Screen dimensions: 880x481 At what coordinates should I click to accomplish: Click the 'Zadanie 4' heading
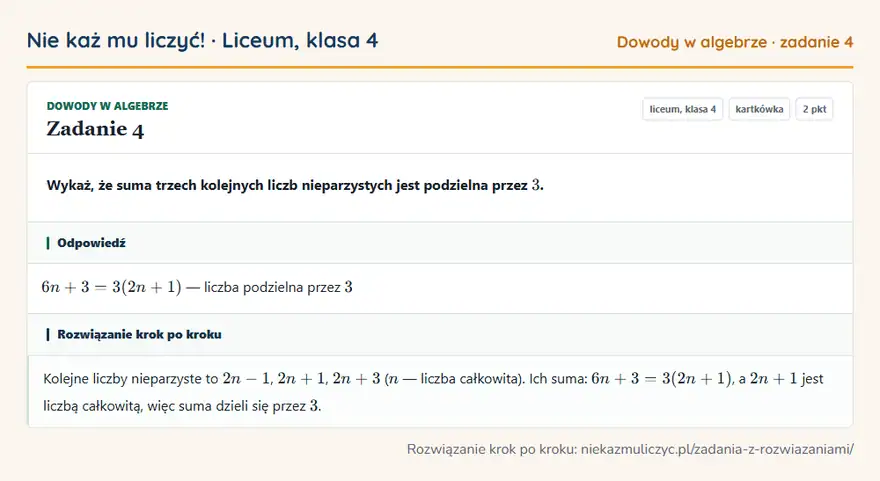click(95, 129)
